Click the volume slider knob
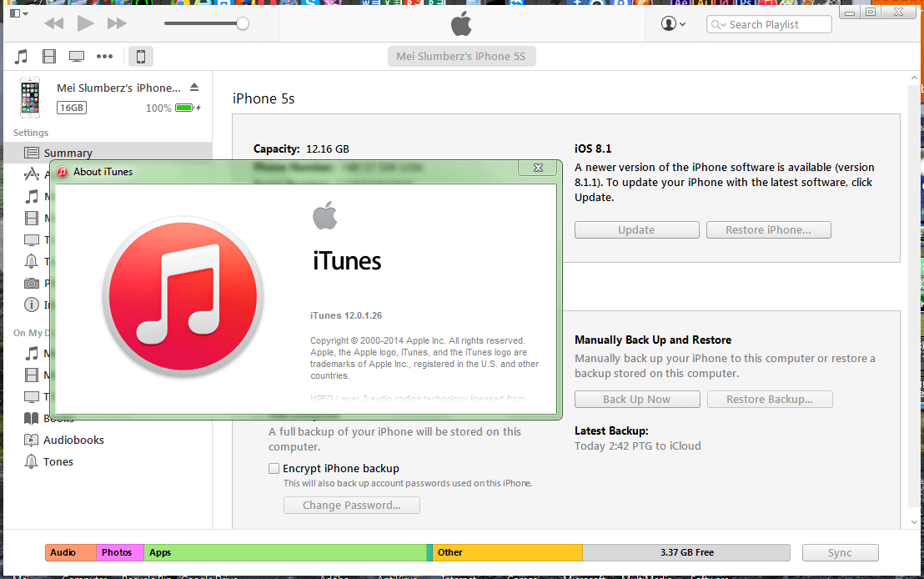 242,23
